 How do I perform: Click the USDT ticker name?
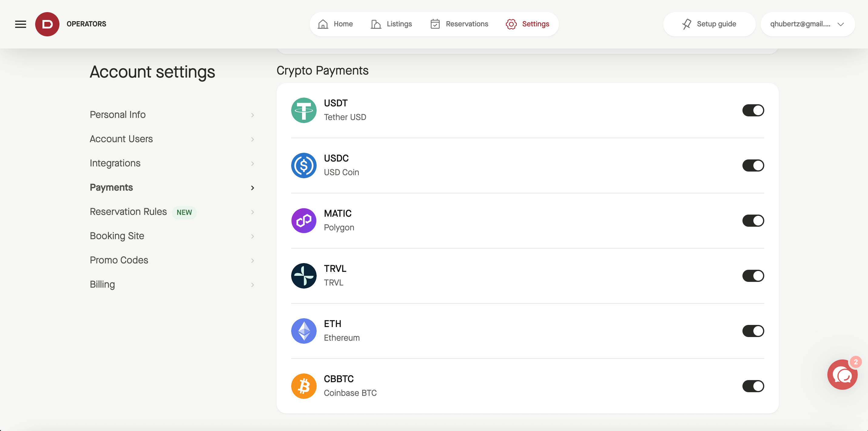[x=336, y=103]
